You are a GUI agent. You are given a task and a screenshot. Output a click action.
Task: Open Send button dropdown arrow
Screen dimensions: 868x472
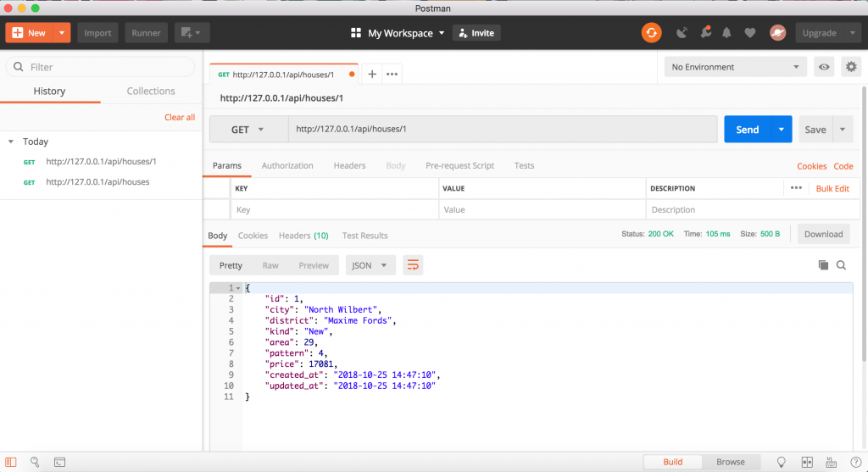[781, 130]
